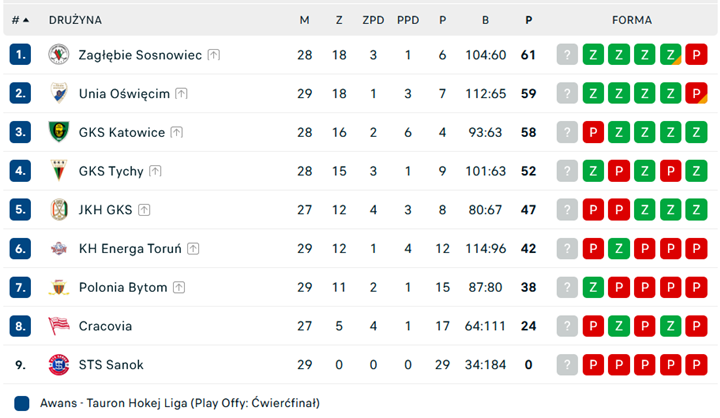The height and width of the screenshot is (418, 720).
Task: Open the Cracovia team link
Action: [105, 326]
